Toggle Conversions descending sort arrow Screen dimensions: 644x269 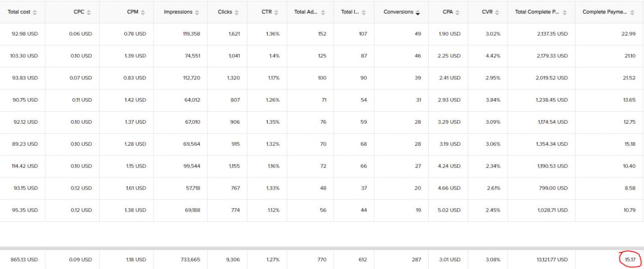coord(418,12)
